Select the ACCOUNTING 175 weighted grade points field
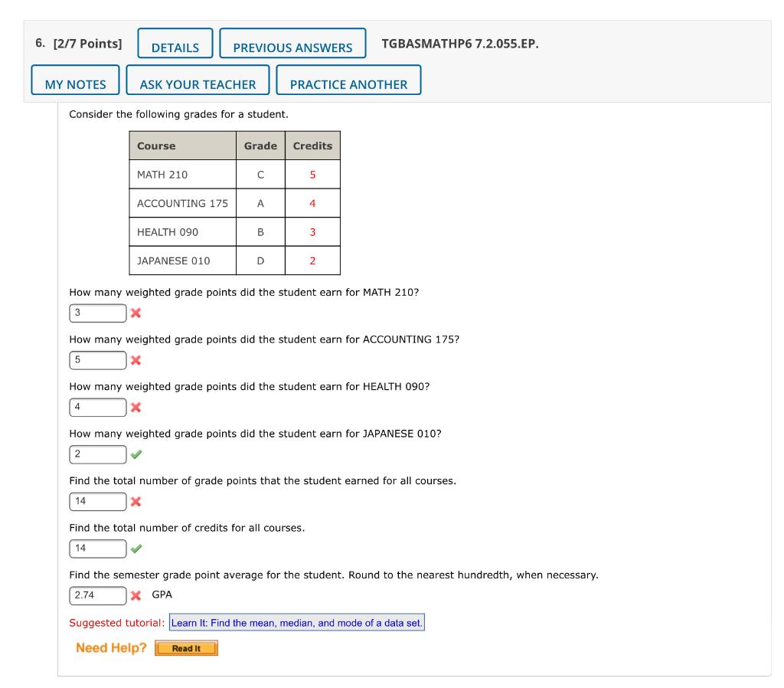 98,360
